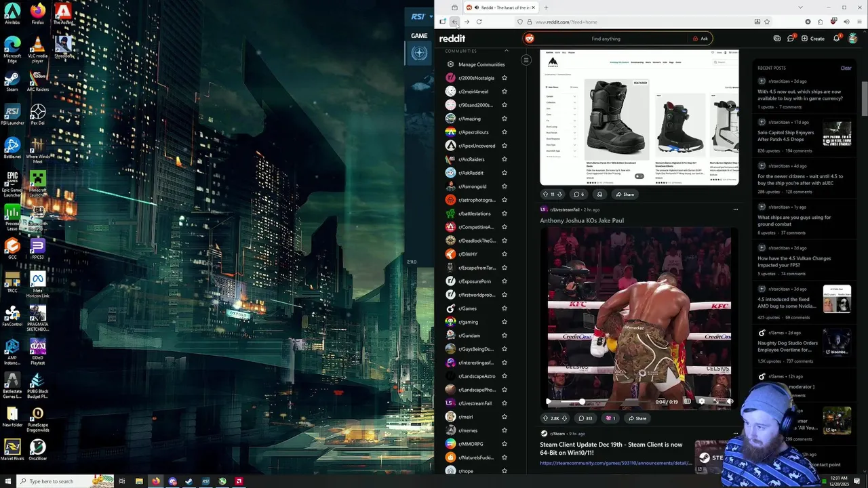Toggle favorite star for r/ArcRaiders
The image size is (868, 488).
pos(505,159)
